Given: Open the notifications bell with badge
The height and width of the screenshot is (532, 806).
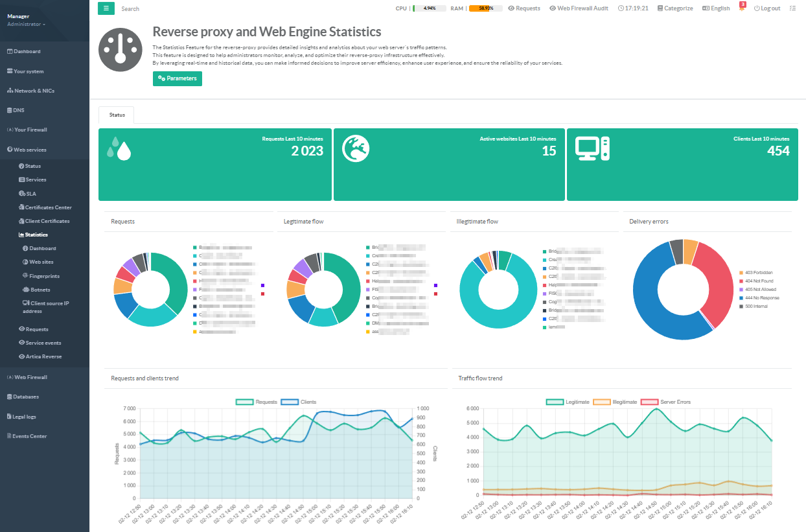Looking at the screenshot, I should coord(742,8).
